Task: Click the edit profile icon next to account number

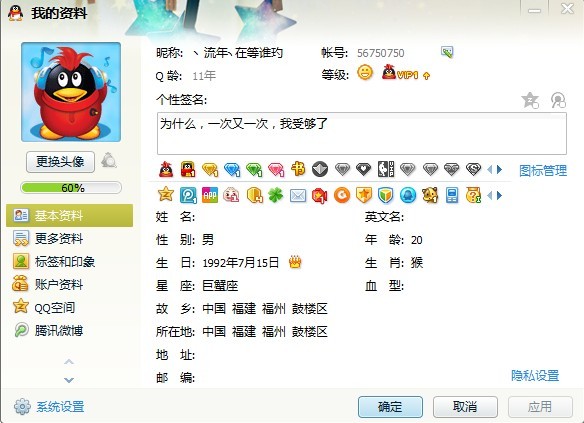Action: tap(447, 52)
